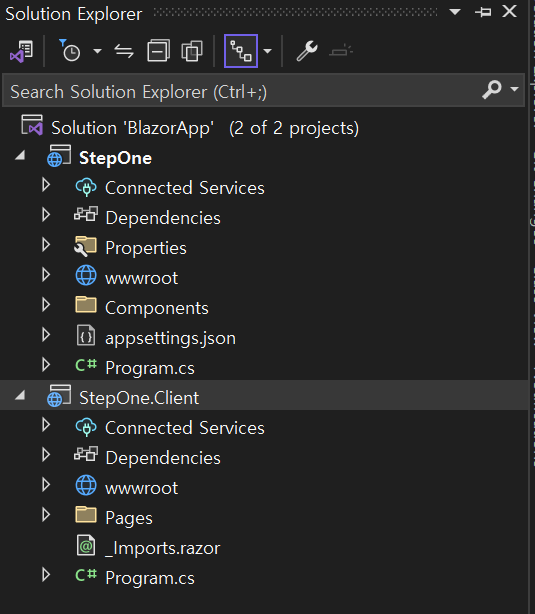Open the Pending Changes Filter dropdown arrow
Image resolution: width=535 pixels, height=614 pixels.
tap(98, 51)
